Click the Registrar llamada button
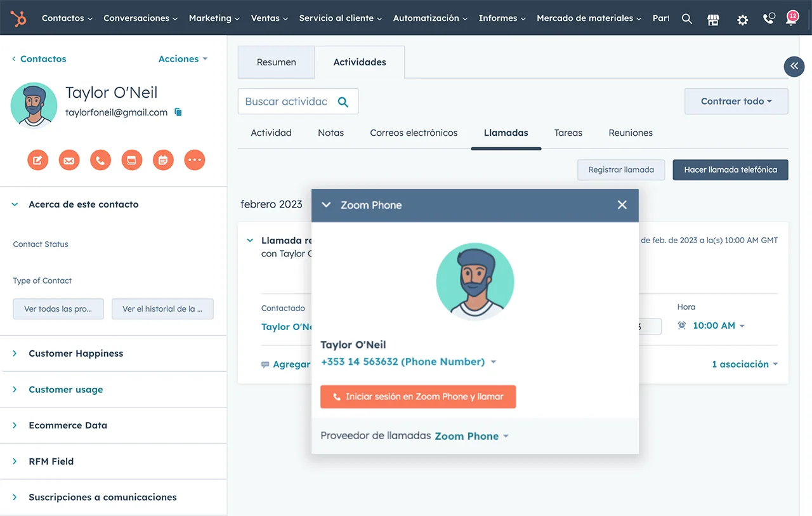 [621, 170]
